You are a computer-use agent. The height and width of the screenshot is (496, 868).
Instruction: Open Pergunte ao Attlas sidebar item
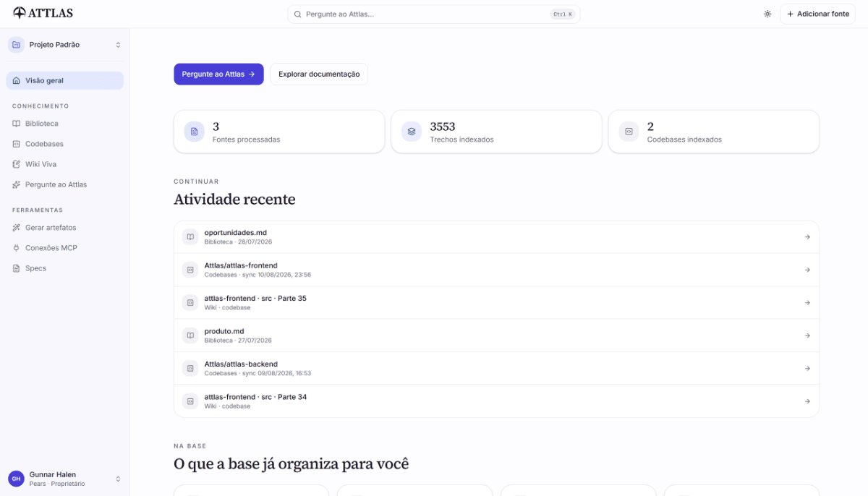click(64, 184)
